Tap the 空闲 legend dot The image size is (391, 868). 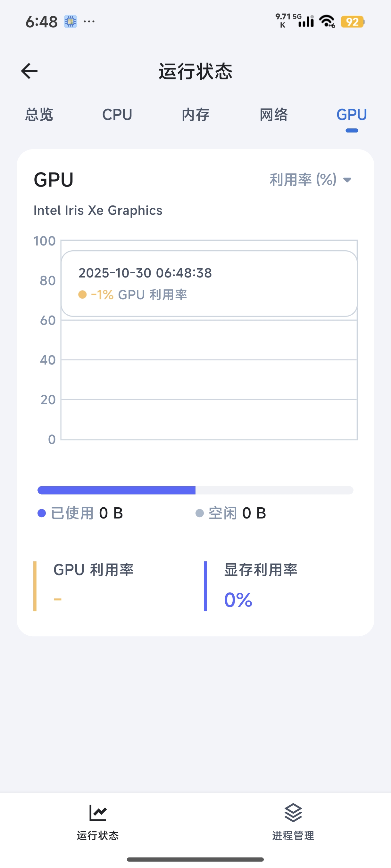point(199,513)
